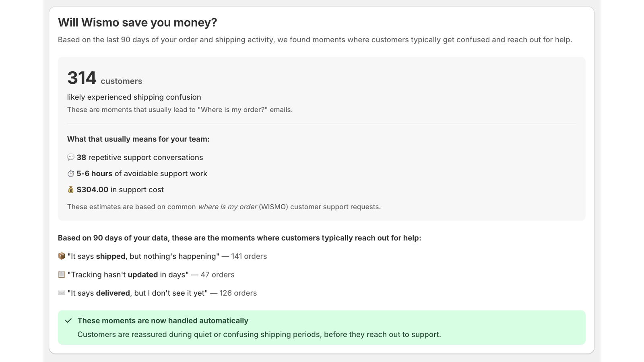Click the money bag icon beside support cost
644x362 pixels.
pyautogui.click(x=71, y=189)
